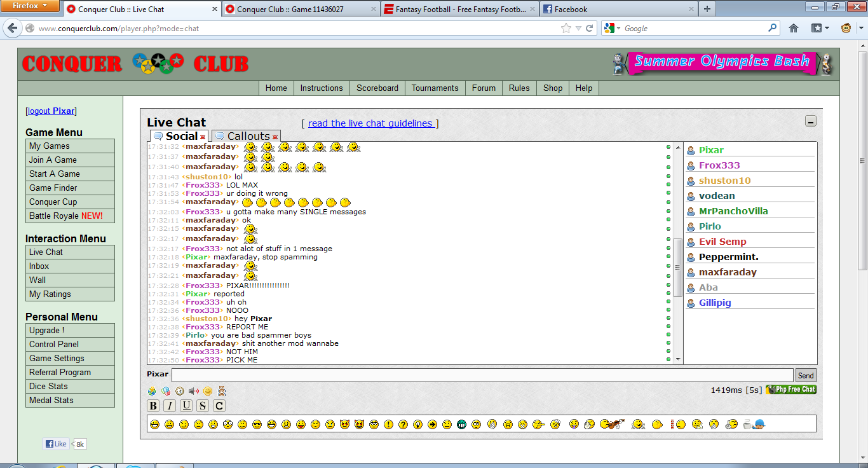Image resolution: width=868 pixels, height=468 pixels.
Task: Toggle the chat sound speaker icon
Action: coord(194,391)
